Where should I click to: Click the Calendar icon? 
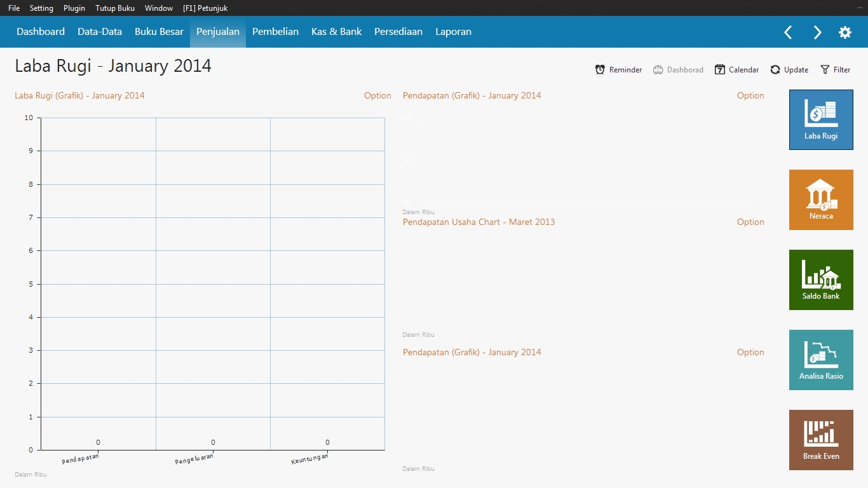(x=720, y=70)
